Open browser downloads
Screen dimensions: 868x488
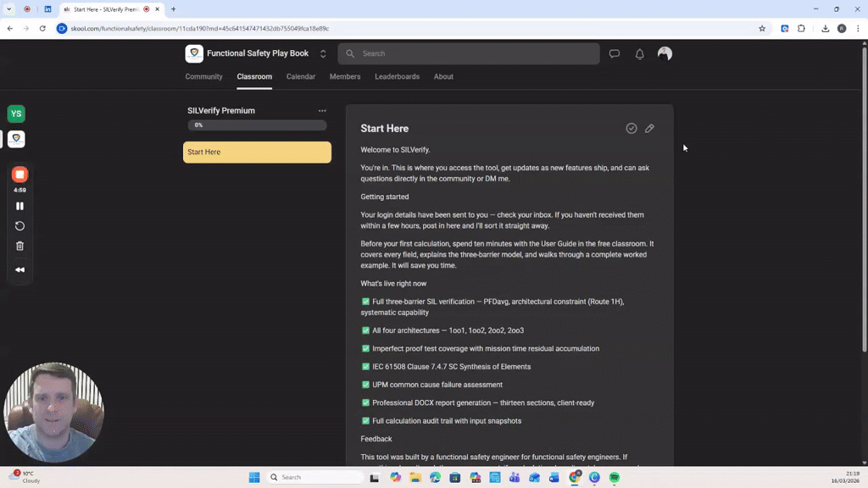[x=825, y=28]
